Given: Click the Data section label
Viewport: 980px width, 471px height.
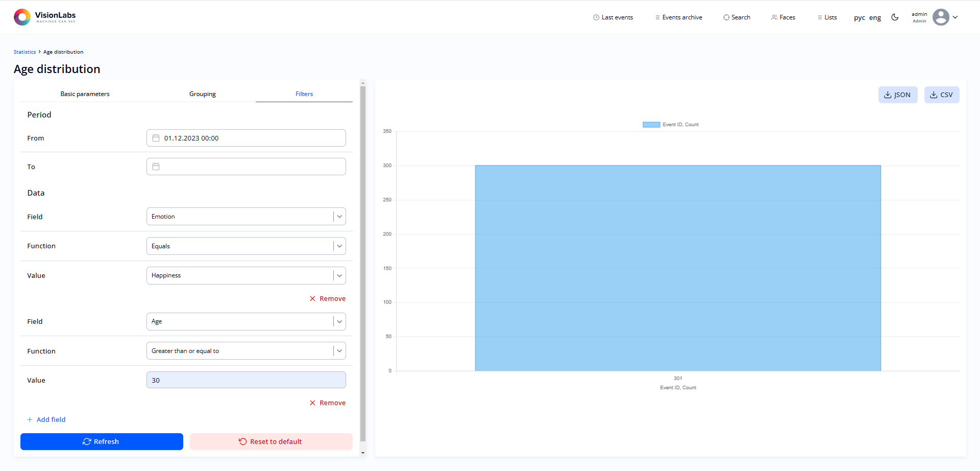Looking at the screenshot, I should tap(36, 193).
